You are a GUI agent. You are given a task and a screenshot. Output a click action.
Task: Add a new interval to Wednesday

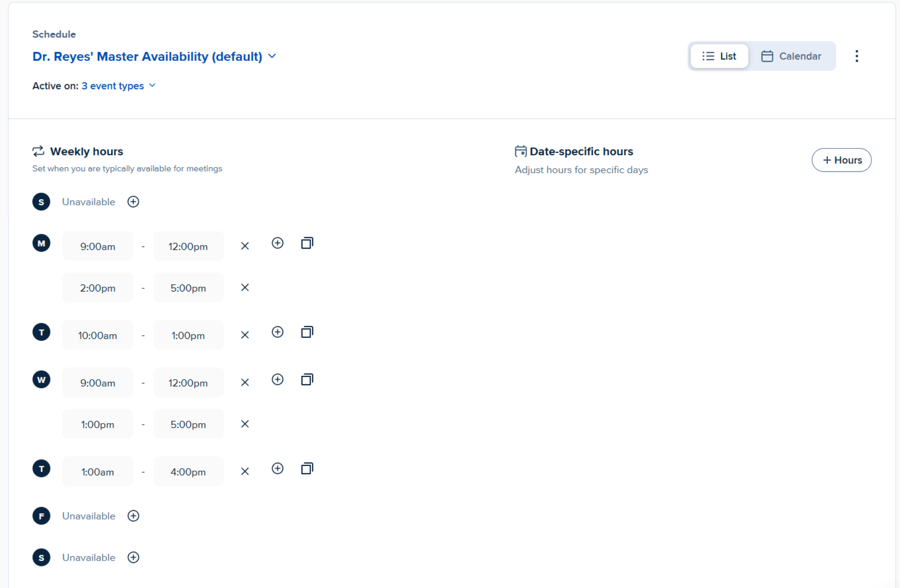click(x=278, y=379)
